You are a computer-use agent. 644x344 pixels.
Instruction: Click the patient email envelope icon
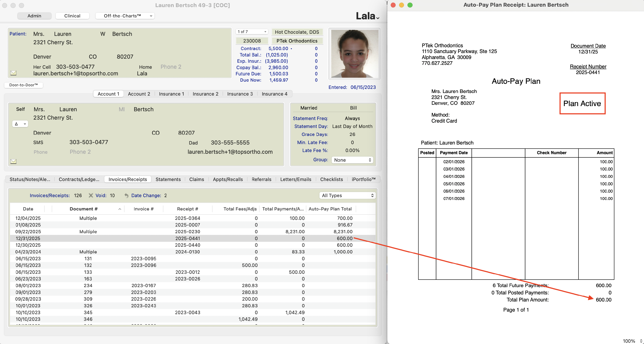[x=14, y=73]
